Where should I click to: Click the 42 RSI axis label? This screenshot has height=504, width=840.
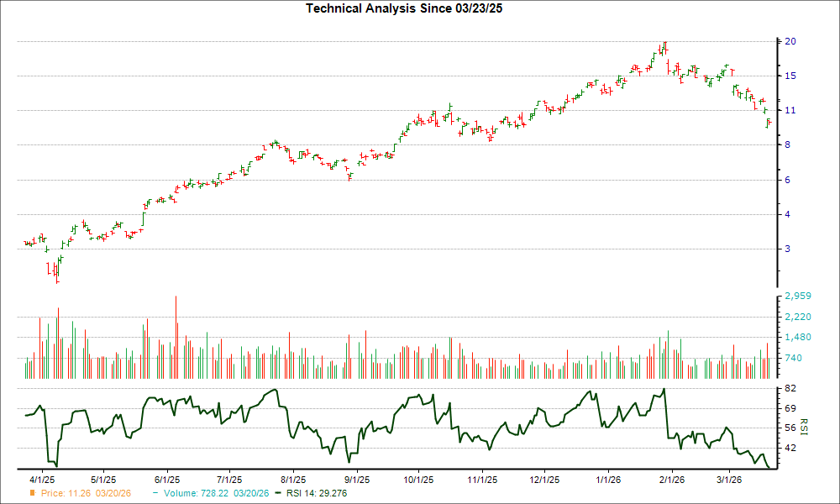(x=790, y=449)
